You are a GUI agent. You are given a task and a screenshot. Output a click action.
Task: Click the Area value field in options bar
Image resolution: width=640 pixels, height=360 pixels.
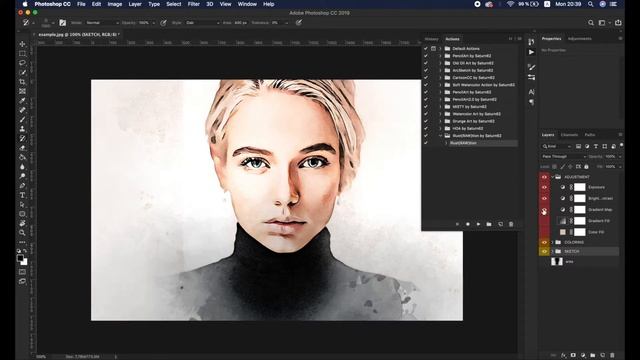point(241,23)
